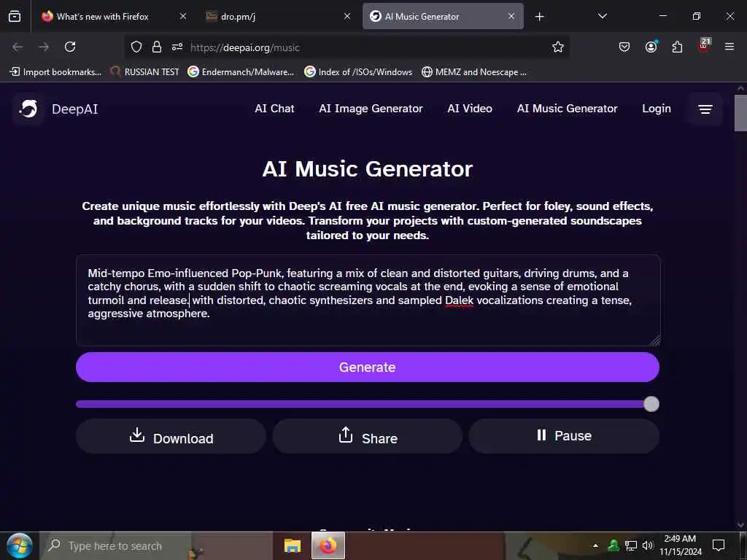Open the network tray icon
This screenshot has width=747, height=560.
pos(631,545)
